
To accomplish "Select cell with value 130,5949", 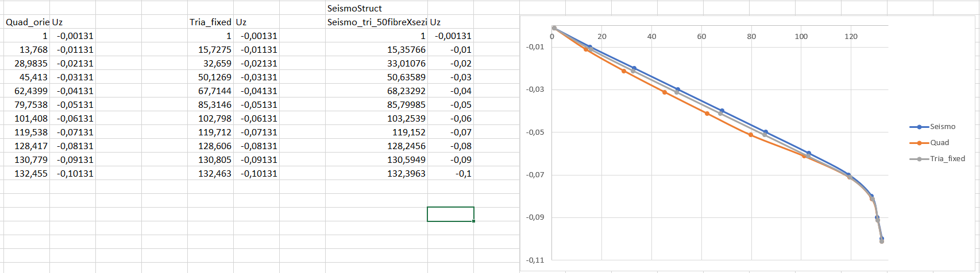I will coord(377,159).
